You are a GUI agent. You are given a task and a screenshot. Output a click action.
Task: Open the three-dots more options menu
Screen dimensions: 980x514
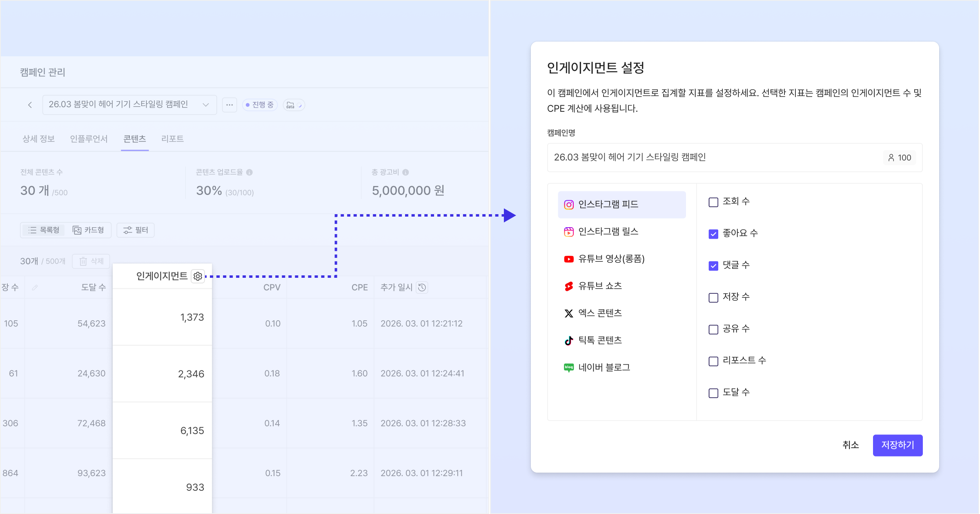229,105
